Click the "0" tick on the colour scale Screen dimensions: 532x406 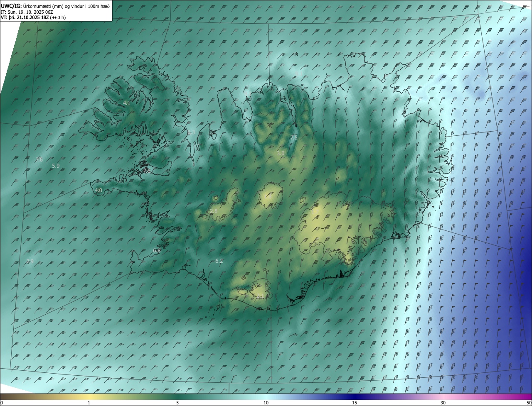click(2, 403)
